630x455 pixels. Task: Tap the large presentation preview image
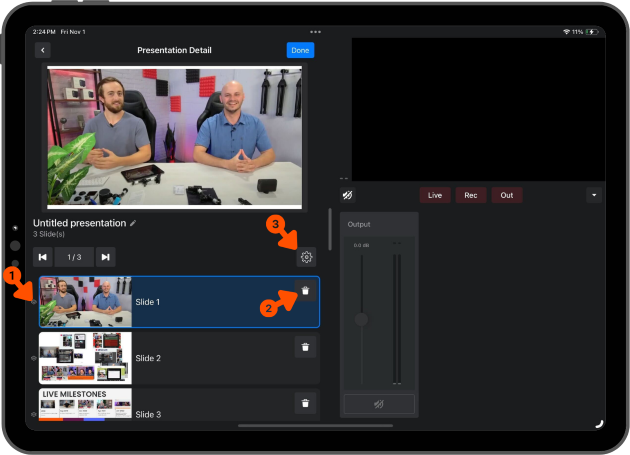(174, 137)
